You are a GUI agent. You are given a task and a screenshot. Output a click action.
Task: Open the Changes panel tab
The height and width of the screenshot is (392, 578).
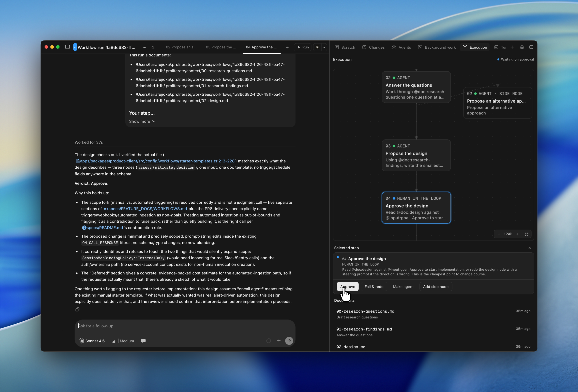coord(373,47)
